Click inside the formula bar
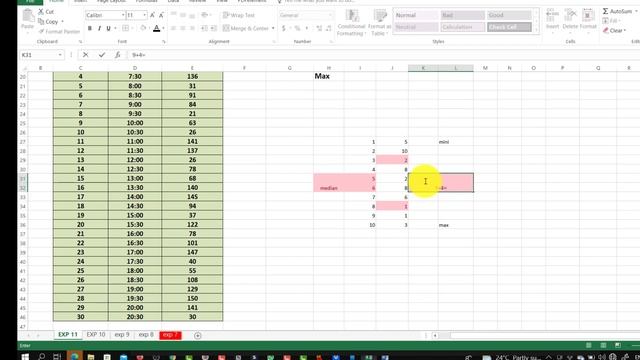 pos(384,55)
